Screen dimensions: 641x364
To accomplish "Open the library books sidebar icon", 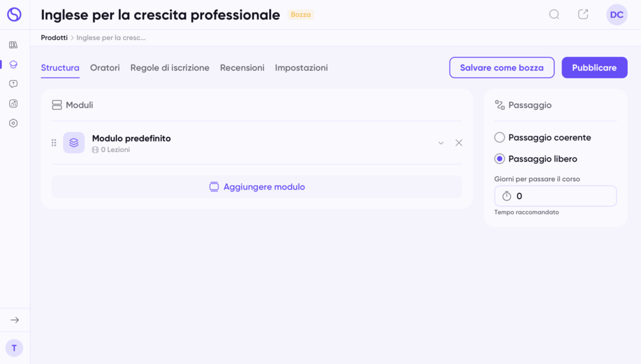I will (x=14, y=45).
